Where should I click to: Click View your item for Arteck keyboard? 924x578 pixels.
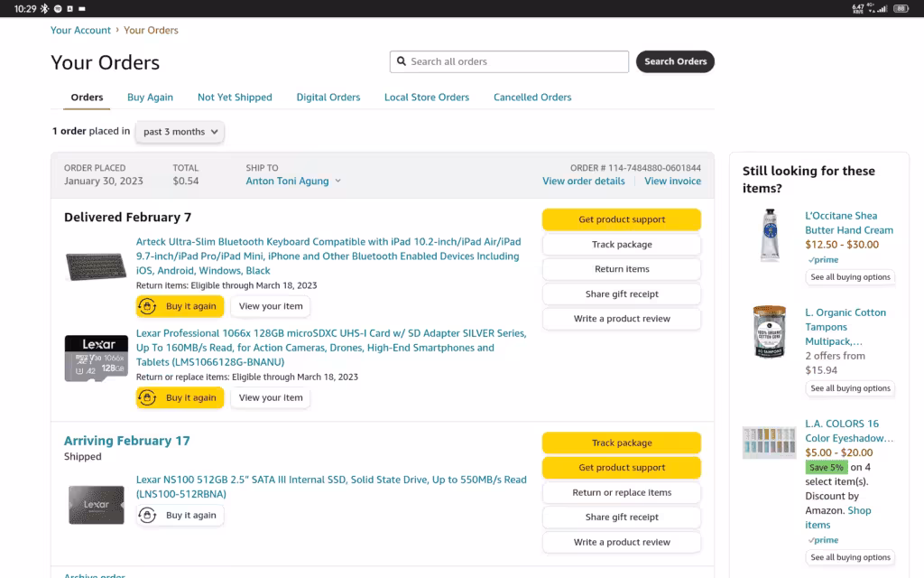tap(271, 306)
